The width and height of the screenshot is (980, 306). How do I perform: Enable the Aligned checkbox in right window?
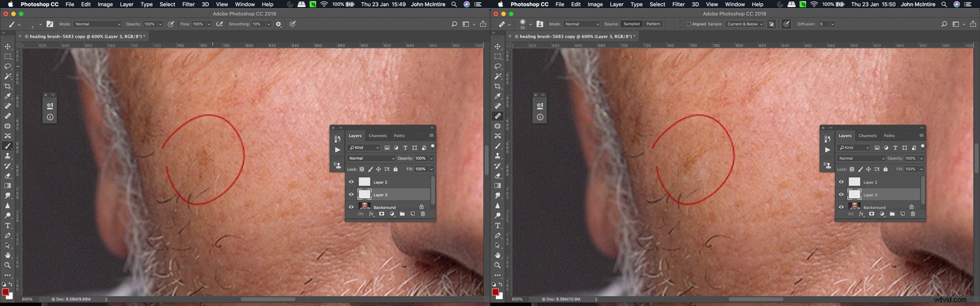pyautogui.click(x=689, y=24)
